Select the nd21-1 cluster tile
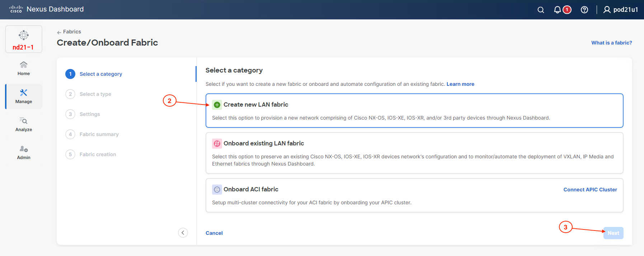 (x=24, y=39)
